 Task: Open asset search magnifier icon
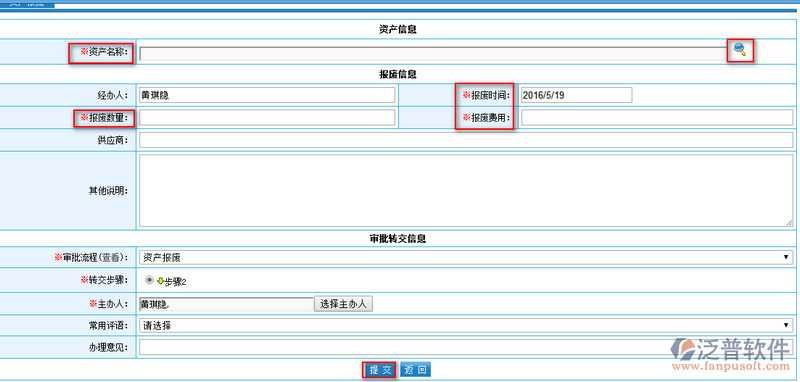click(740, 49)
